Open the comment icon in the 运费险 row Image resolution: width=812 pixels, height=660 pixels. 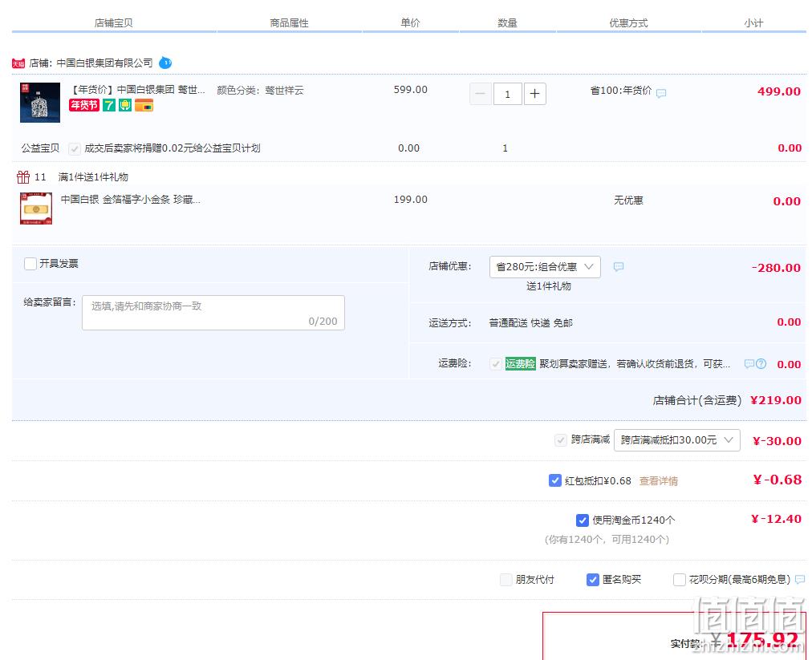(x=749, y=364)
